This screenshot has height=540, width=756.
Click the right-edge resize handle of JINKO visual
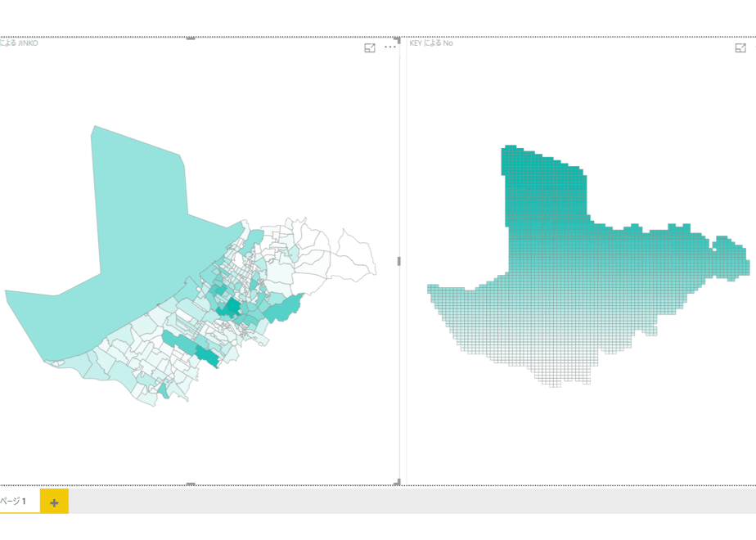pos(398,261)
